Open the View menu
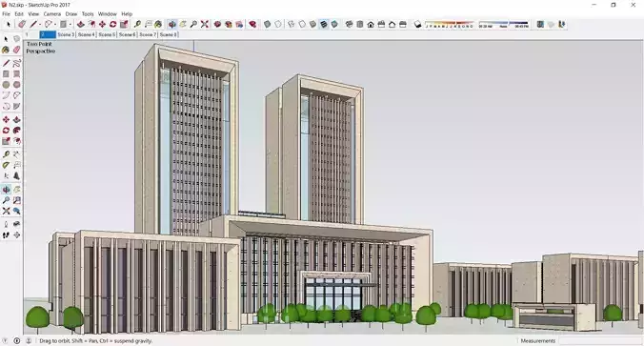Viewport: 644px width, 346px height. point(33,14)
